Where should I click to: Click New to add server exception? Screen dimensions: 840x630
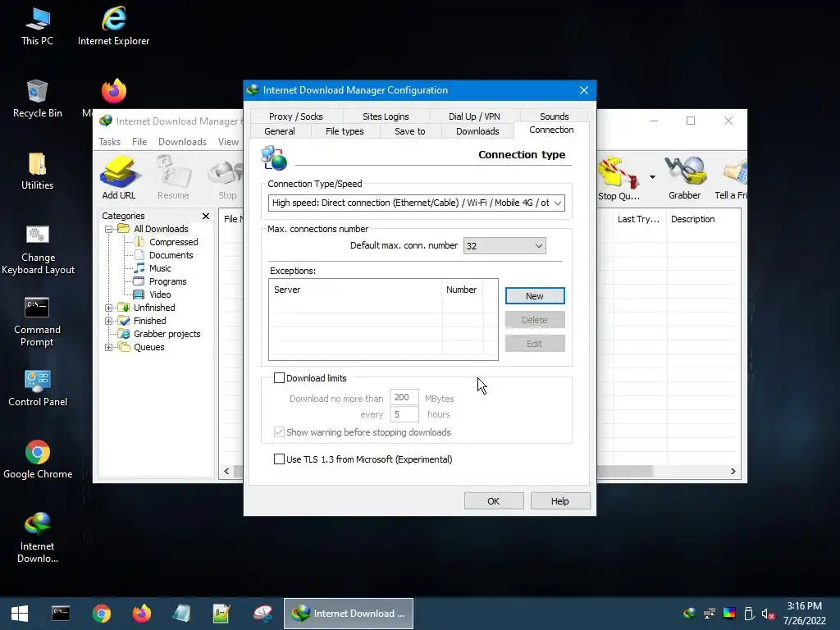click(535, 295)
